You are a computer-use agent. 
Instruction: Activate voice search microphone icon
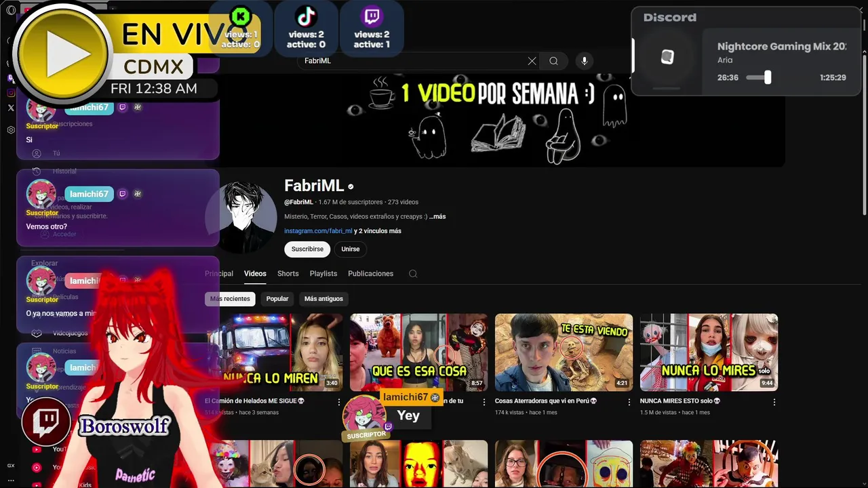pos(585,61)
